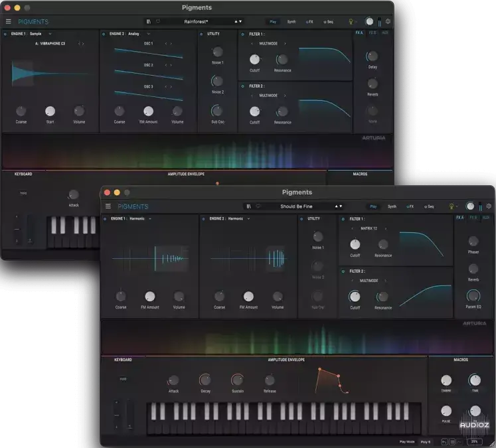Screen dimensions: 496x448
Task: Like the Should Be Fine preset heart icon
Action: click(x=258, y=206)
